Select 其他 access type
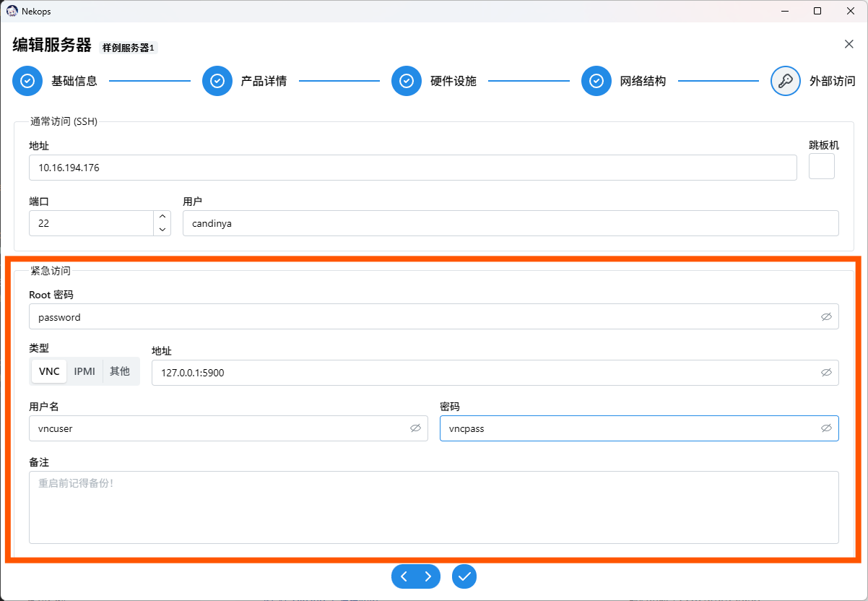Screen dimensions: 868x601 coord(120,371)
